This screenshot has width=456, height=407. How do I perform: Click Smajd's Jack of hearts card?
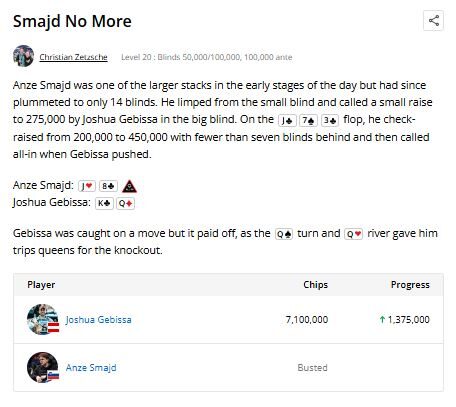[87, 186]
